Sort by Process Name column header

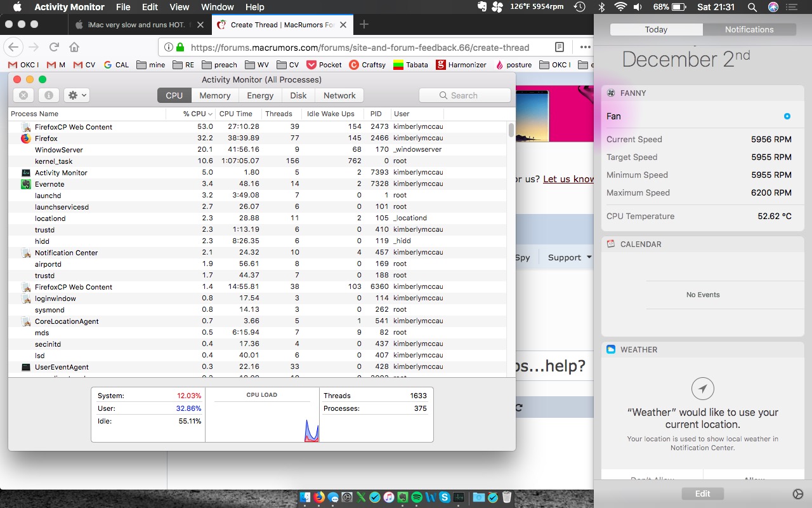[87, 114]
